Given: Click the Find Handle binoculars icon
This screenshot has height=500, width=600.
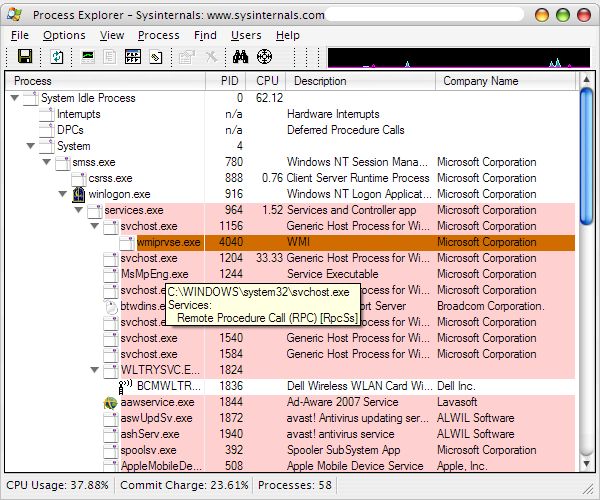Looking at the screenshot, I should 240,57.
